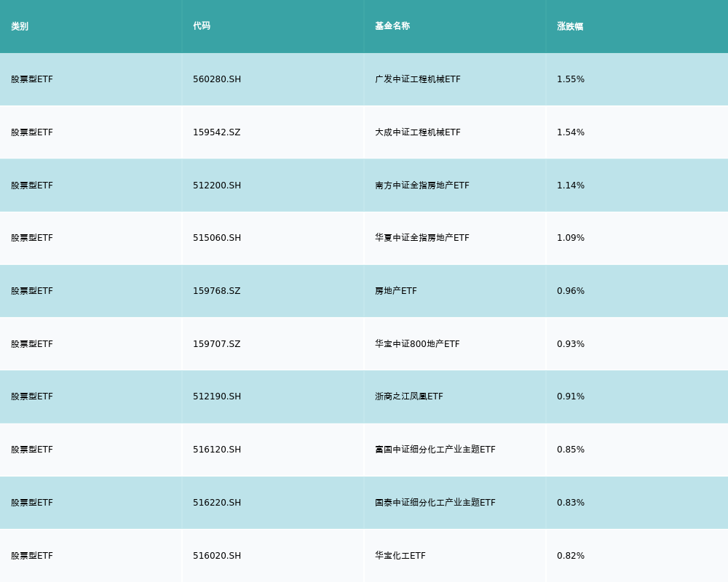Screen dimensions: 728x582
Task: Open 广发中证工程机械ETF fund name
Action: point(418,79)
